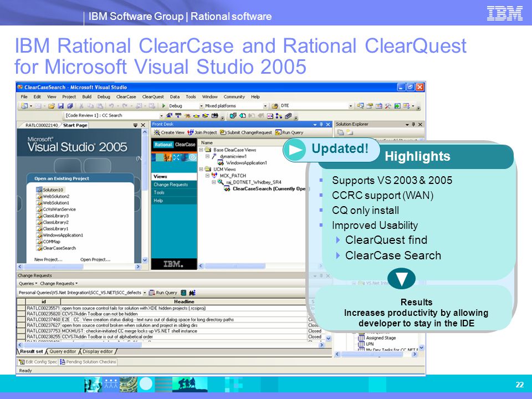Click the Join Project icon in Front Desk

click(x=190, y=132)
